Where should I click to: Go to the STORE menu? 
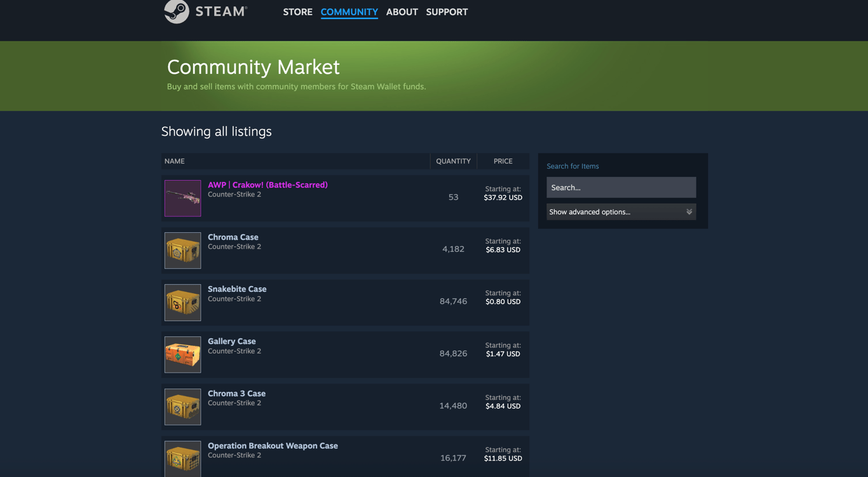pos(297,12)
